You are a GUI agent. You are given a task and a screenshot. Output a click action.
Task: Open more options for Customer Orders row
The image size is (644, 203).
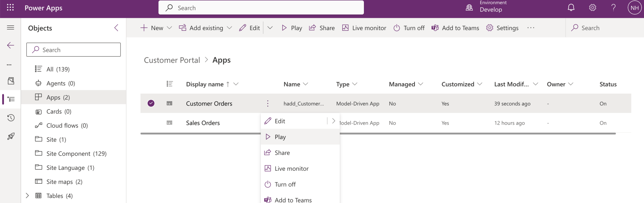point(267,103)
